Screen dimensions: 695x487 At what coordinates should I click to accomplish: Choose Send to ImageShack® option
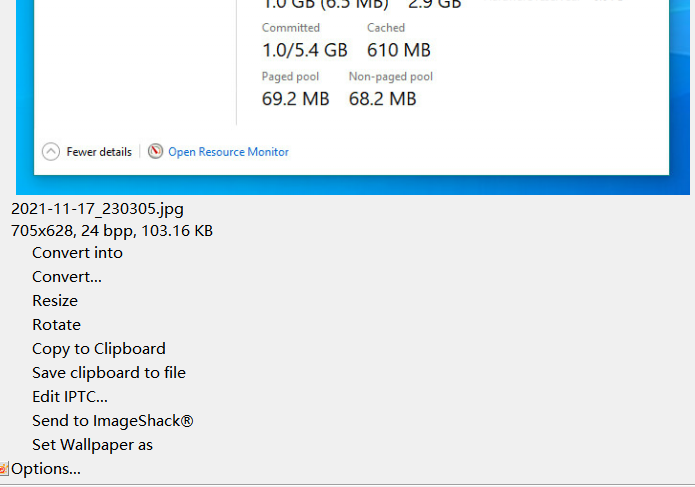point(112,421)
